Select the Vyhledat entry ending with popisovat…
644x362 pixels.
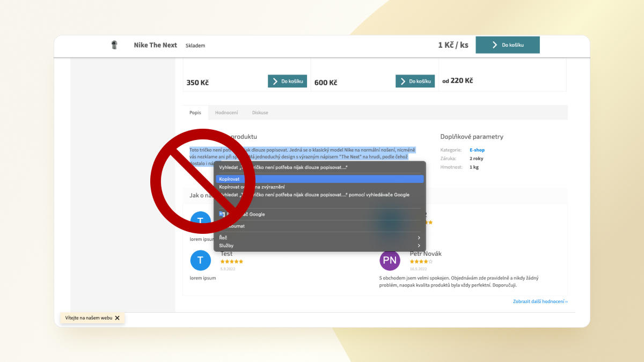(x=320, y=167)
